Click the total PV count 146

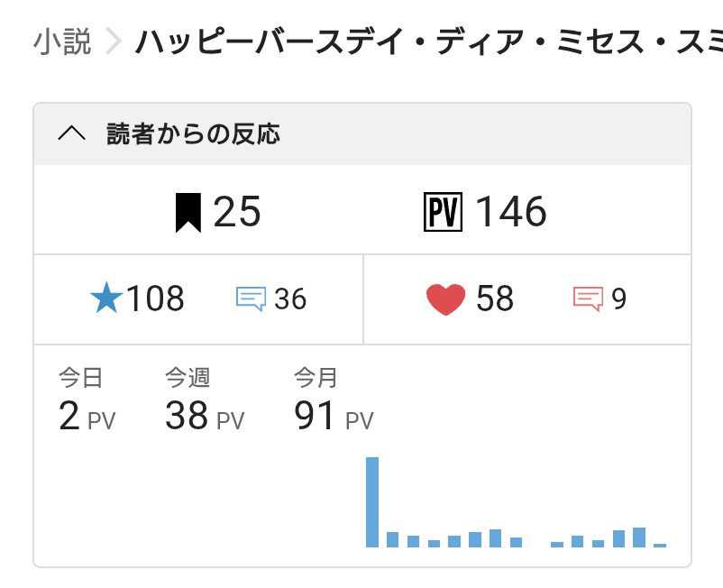point(510,213)
